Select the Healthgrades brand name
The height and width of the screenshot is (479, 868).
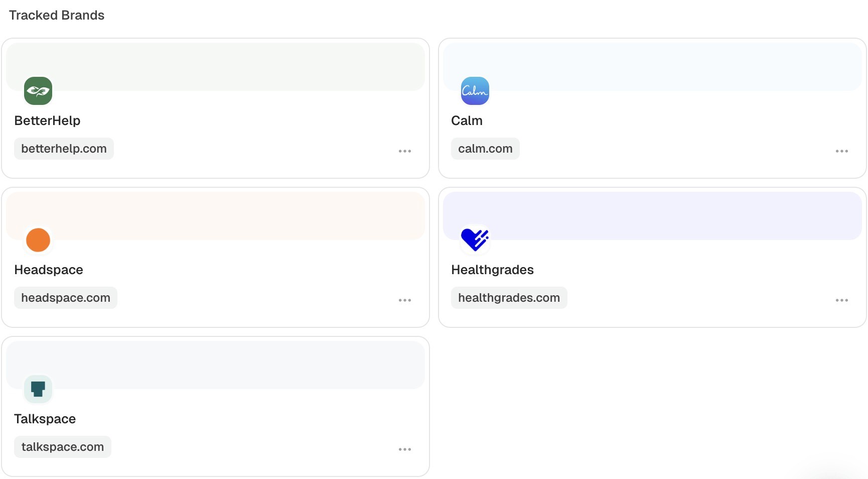pyautogui.click(x=492, y=270)
